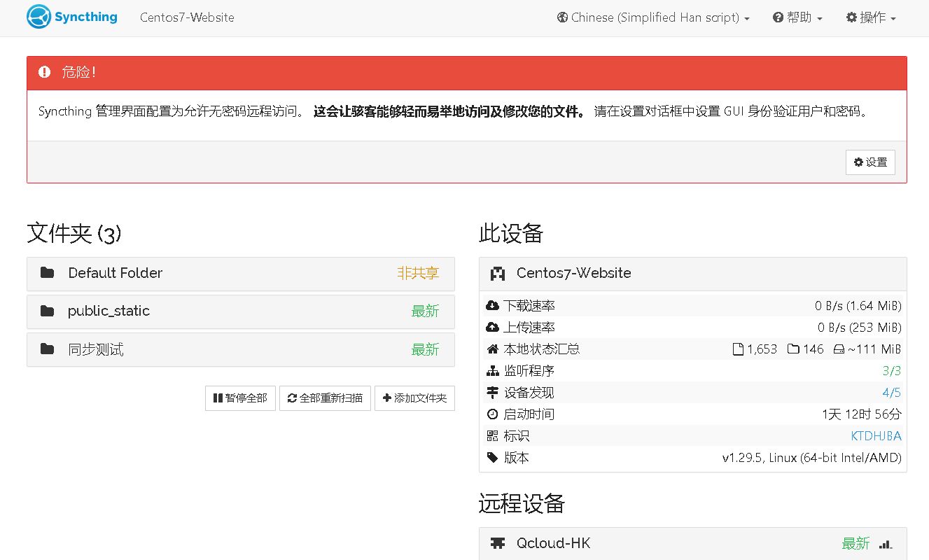Click the disk size icon next to ~111 MiB

tap(839, 349)
